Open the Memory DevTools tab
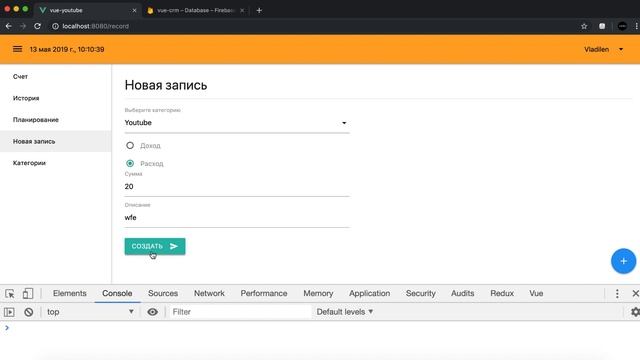Image resolution: width=640 pixels, height=360 pixels. click(x=318, y=293)
